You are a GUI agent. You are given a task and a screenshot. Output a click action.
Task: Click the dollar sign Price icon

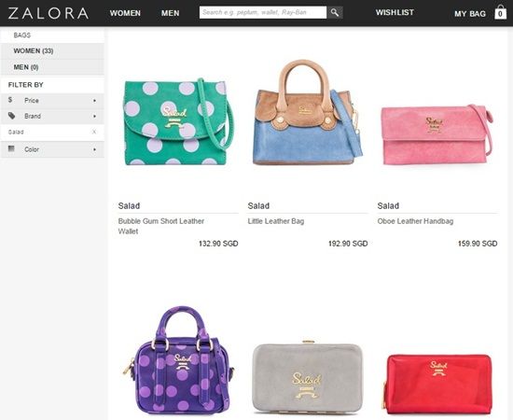click(10, 100)
